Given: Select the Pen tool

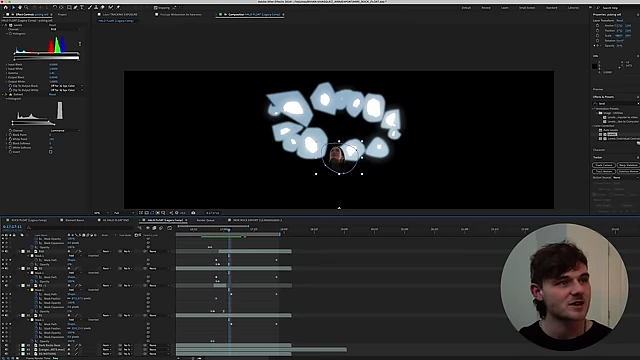Looking at the screenshot, I should tap(76, 7).
